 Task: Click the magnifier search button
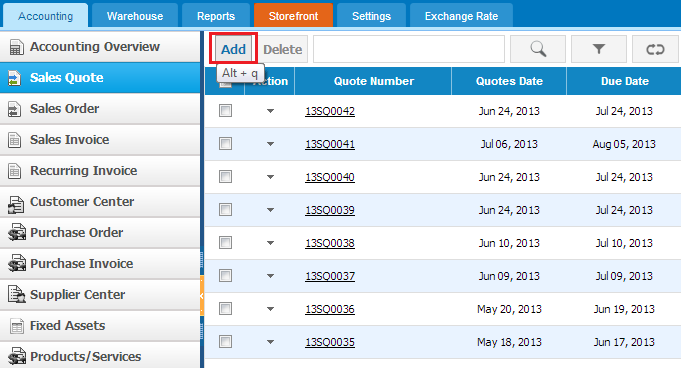point(538,49)
